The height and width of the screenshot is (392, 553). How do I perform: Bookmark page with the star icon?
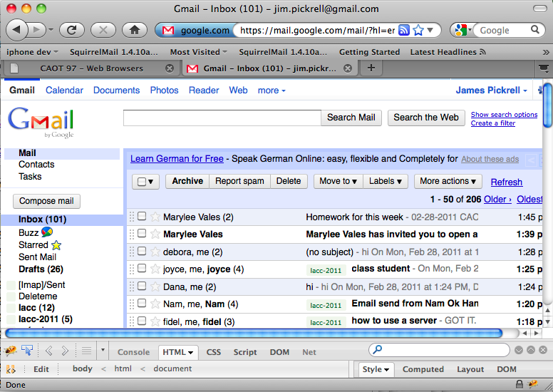click(418, 31)
